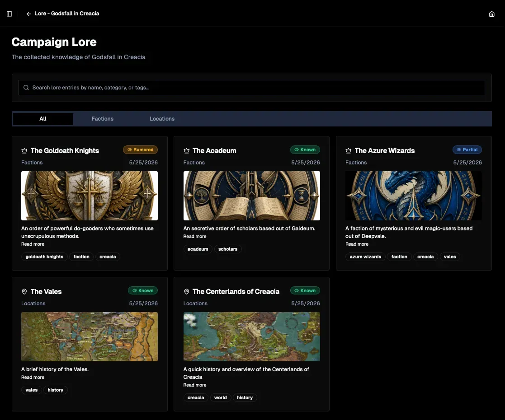Click the back arrow icon
Viewport: 505px width, 420px height.
pyautogui.click(x=28, y=14)
